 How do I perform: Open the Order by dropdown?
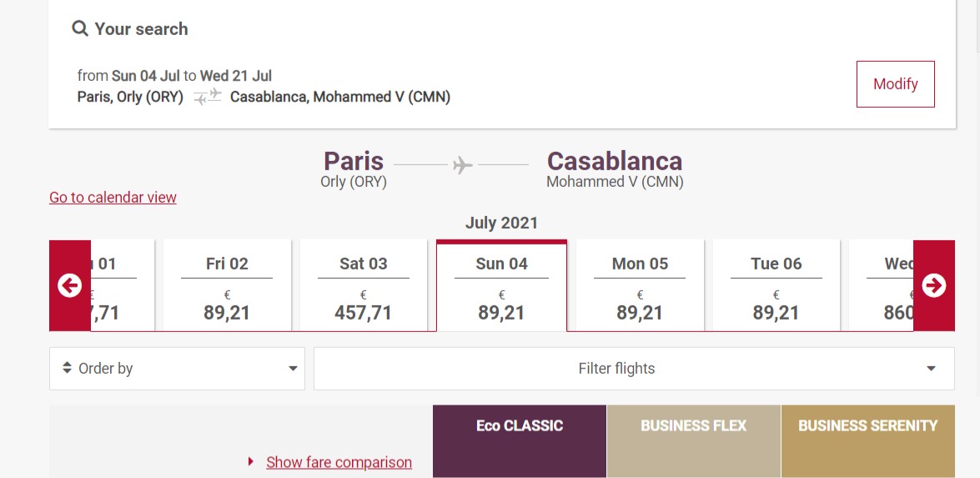pos(178,369)
